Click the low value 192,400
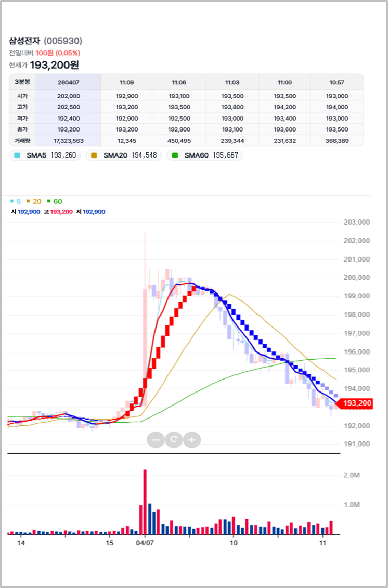 click(68, 118)
